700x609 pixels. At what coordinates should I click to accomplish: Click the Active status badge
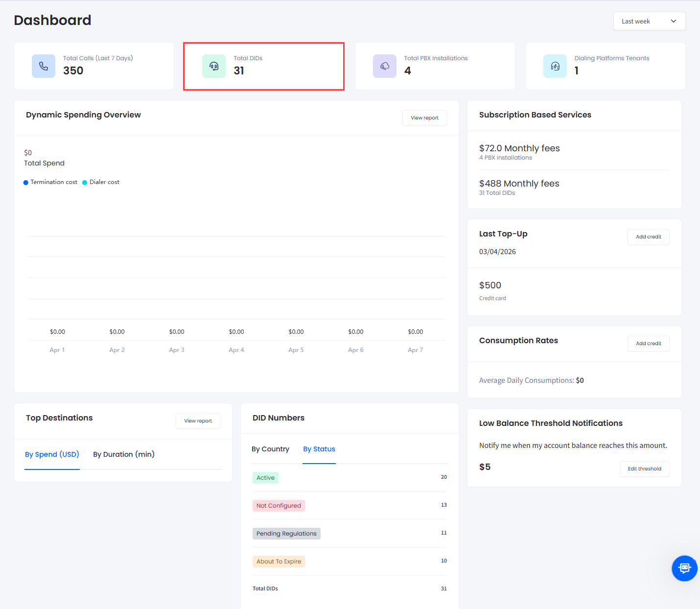point(265,478)
